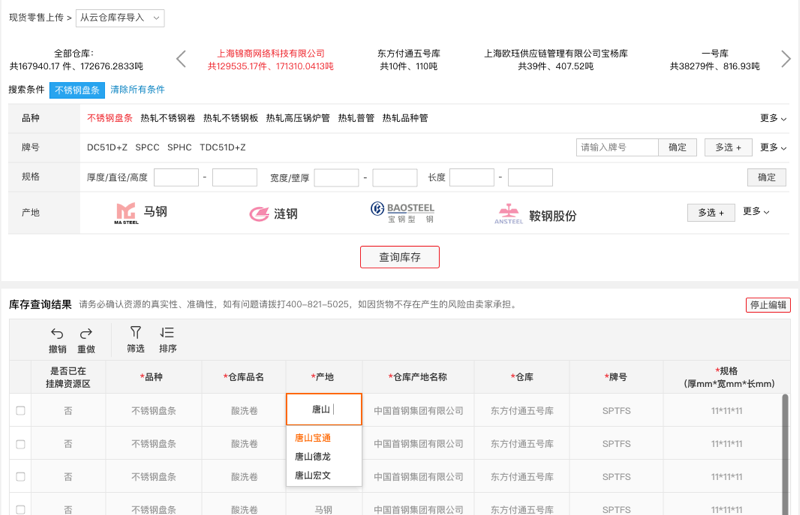
Task: Select the 一号库 warehouse
Action: click(x=715, y=60)
